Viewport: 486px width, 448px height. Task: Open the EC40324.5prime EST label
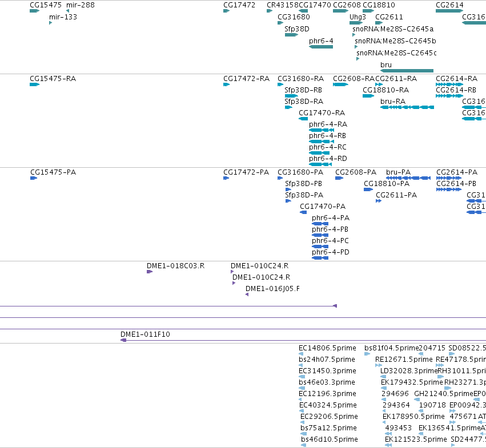click(x=328, y=406)
